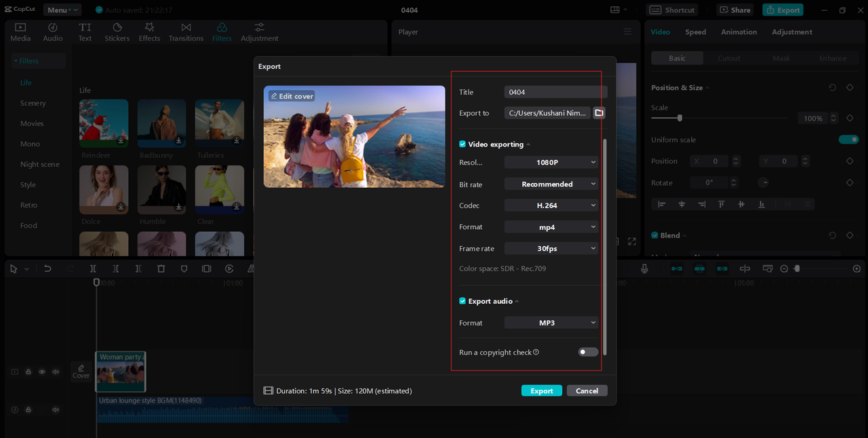Screen dimensions: 868x438
Task: Open the Stickers panel icon
Action: (x=117, y=32)
